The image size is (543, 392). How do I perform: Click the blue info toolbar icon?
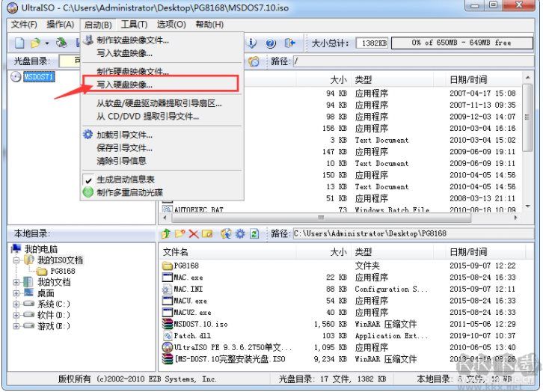[252, 43]
